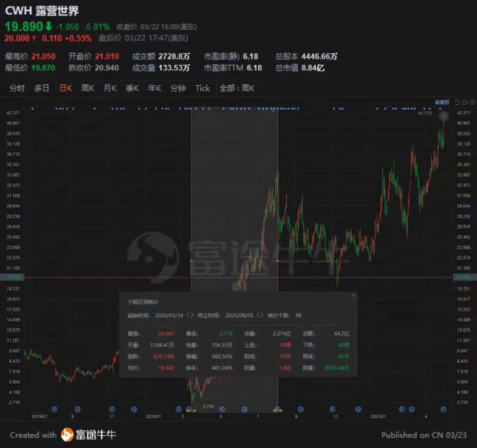This screenshot has width=477, height=448.
Task: Click the event marker nearest the 2019/07 label
Action: 55,409
